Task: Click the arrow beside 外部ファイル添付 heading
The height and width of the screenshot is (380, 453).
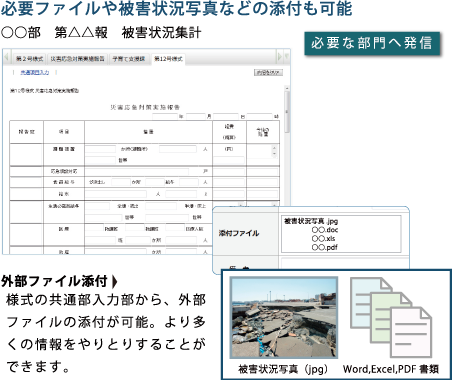Action: tap(115, 282)
